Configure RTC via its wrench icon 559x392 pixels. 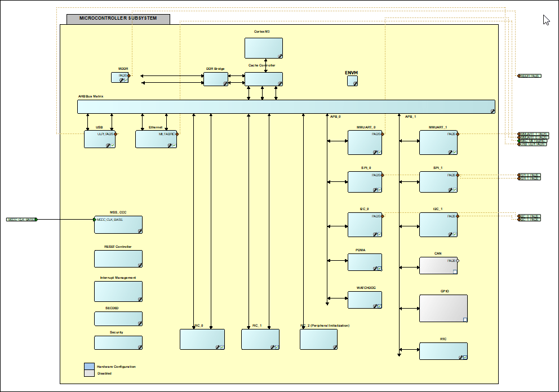tap(460, 357)
